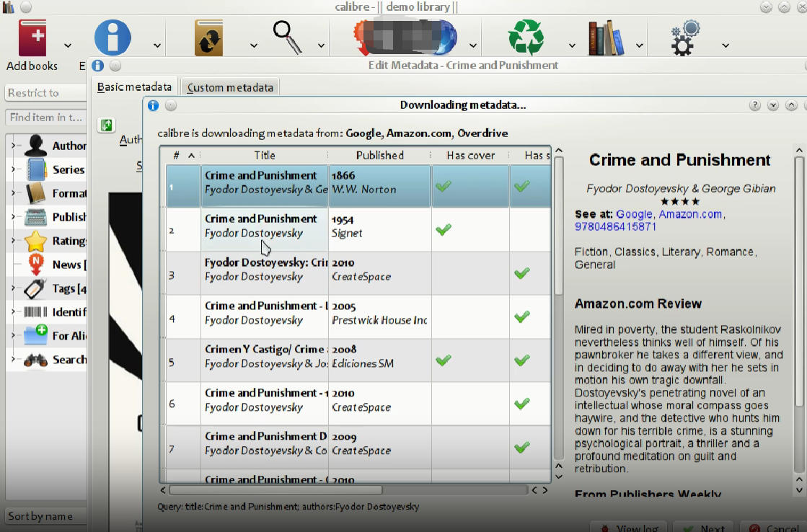Click the info icon in Downloading metadata titlebar
Image resolution: width=807 pixels, height=532 pixels.
(154, 105)
